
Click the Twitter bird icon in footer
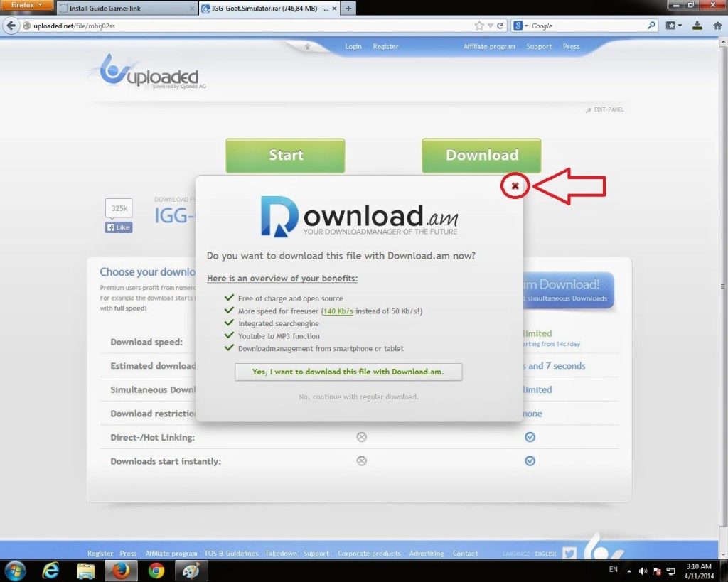(569, 553)
